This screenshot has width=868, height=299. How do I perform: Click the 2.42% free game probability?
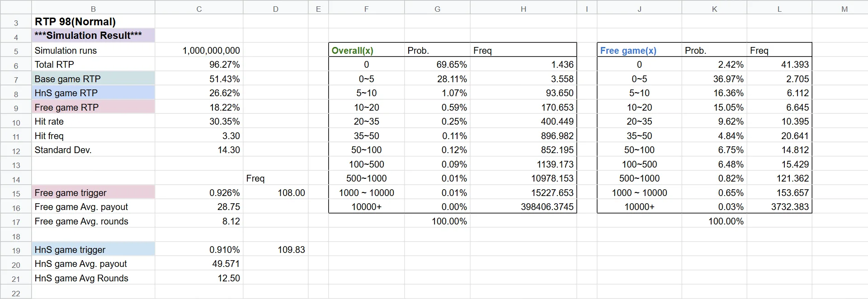714,65
